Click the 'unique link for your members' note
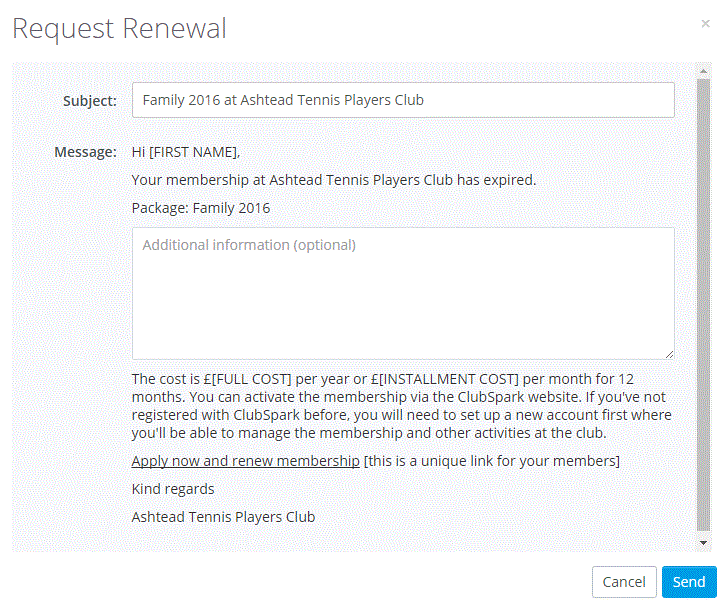 492,461
